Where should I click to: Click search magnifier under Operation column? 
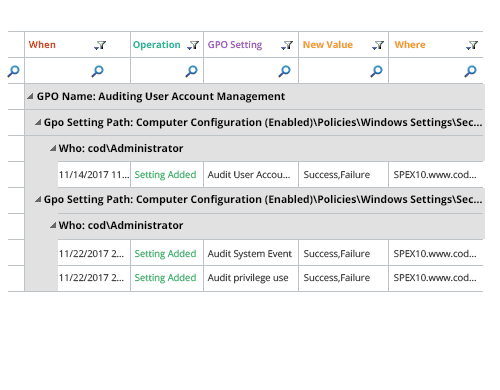[191, 71]
